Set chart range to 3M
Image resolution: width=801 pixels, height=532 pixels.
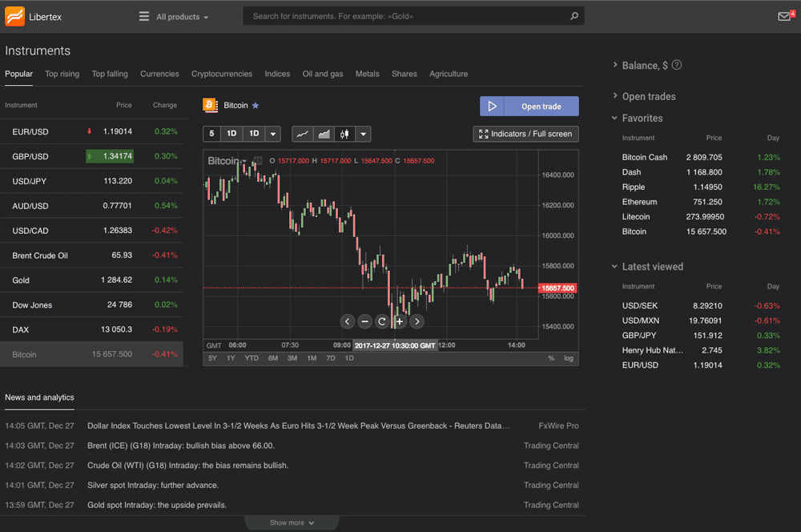click(x=292, y=358)
